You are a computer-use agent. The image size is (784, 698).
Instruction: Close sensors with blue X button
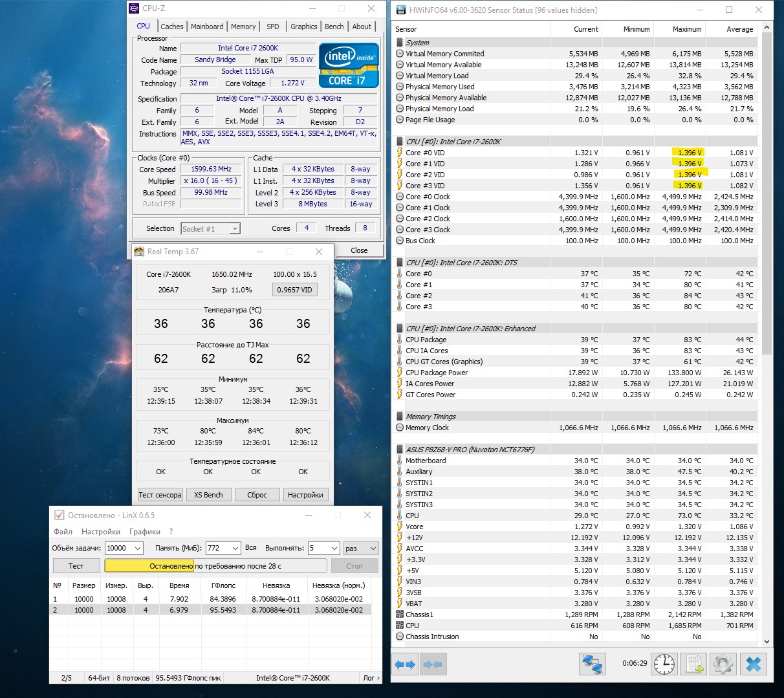pos(753,664)
